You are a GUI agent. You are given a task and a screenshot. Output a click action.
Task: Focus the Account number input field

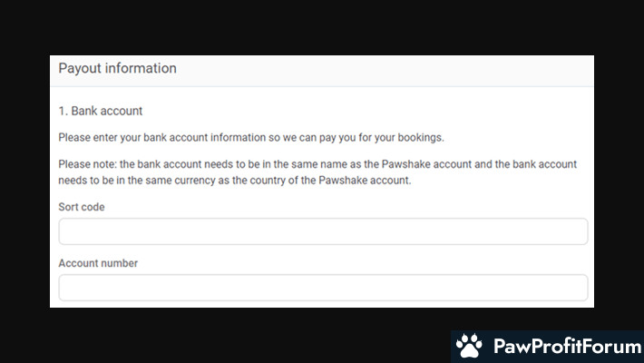[323, 288]
